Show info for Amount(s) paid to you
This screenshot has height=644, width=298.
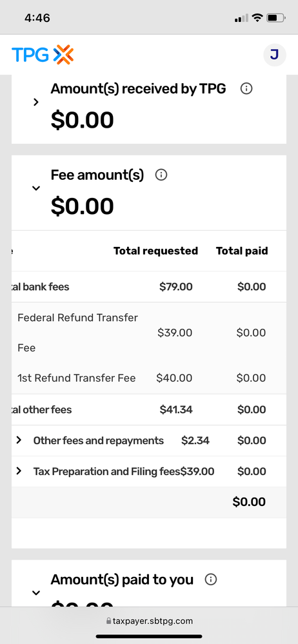tap(210, 580)
